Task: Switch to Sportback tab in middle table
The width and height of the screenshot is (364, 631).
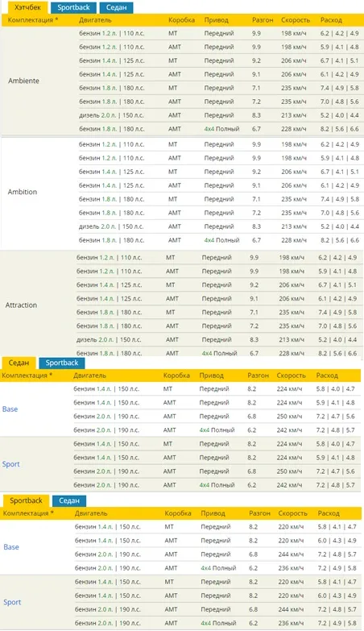Action: 62,363
